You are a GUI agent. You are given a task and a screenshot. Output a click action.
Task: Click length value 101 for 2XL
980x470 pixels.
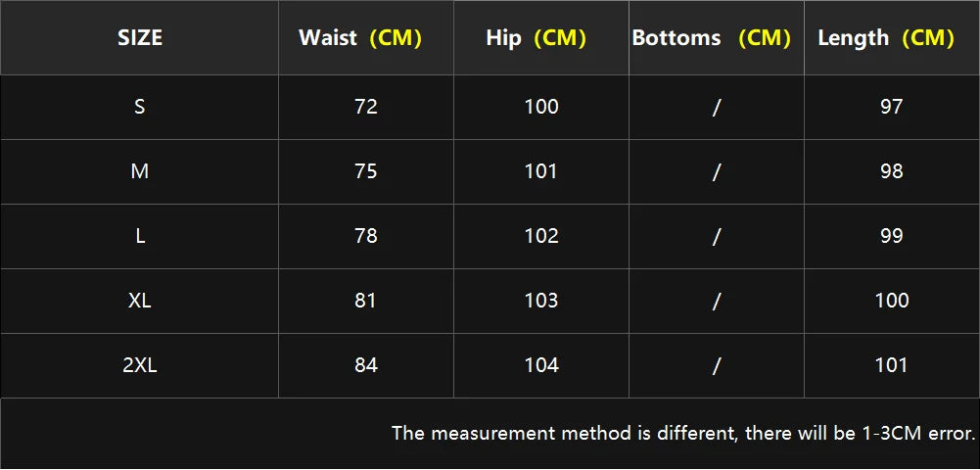(891, 365)
